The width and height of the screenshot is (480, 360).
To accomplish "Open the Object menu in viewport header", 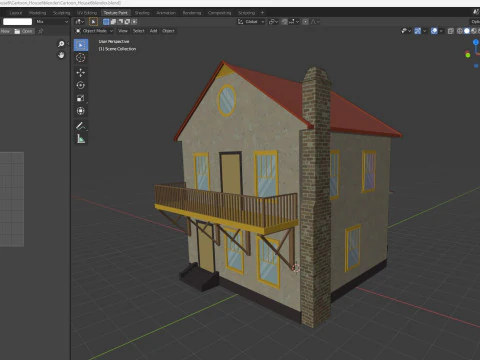I will pos(168,31).
